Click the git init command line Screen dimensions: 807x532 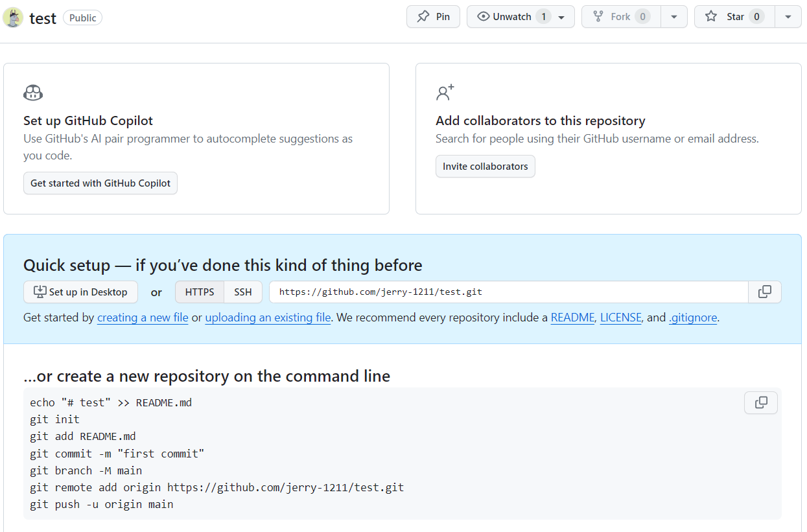[x=54, y=419]
